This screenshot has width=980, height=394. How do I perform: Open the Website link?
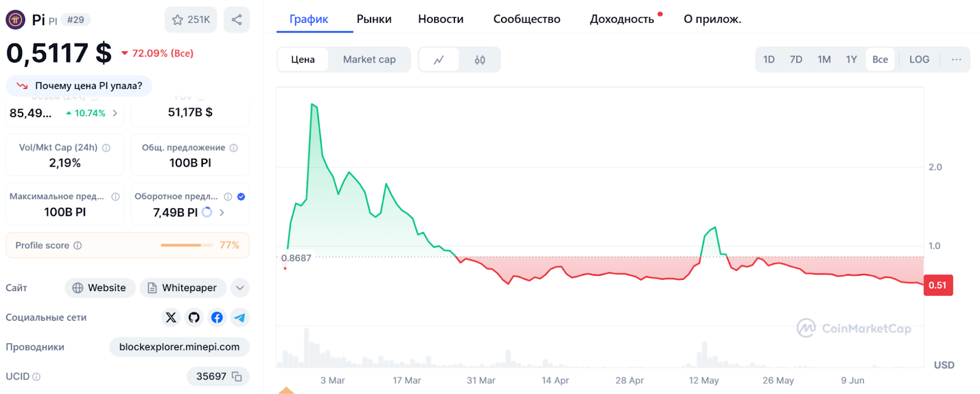(100, 287)
